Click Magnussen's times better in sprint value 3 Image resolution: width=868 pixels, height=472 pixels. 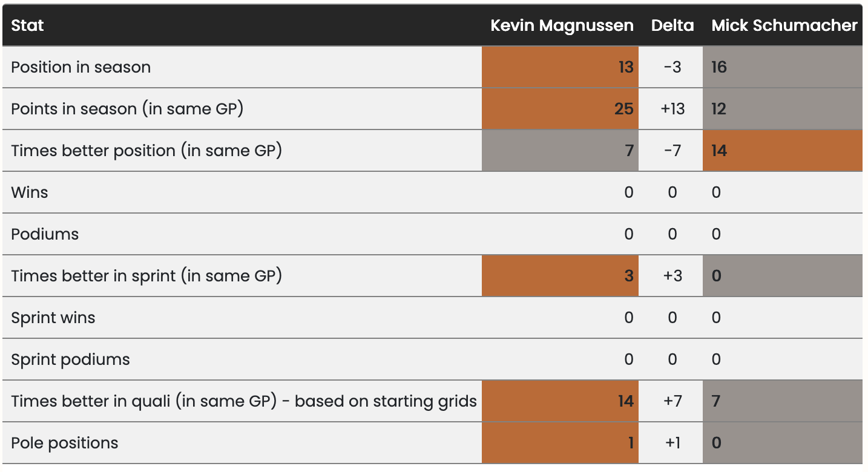click(629, 276)
